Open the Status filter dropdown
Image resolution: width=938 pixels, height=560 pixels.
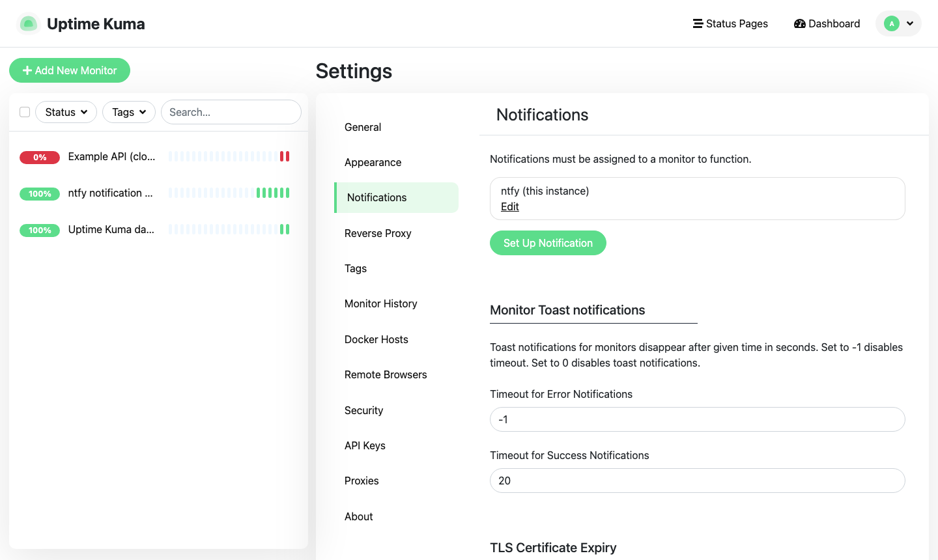point(66,112)
